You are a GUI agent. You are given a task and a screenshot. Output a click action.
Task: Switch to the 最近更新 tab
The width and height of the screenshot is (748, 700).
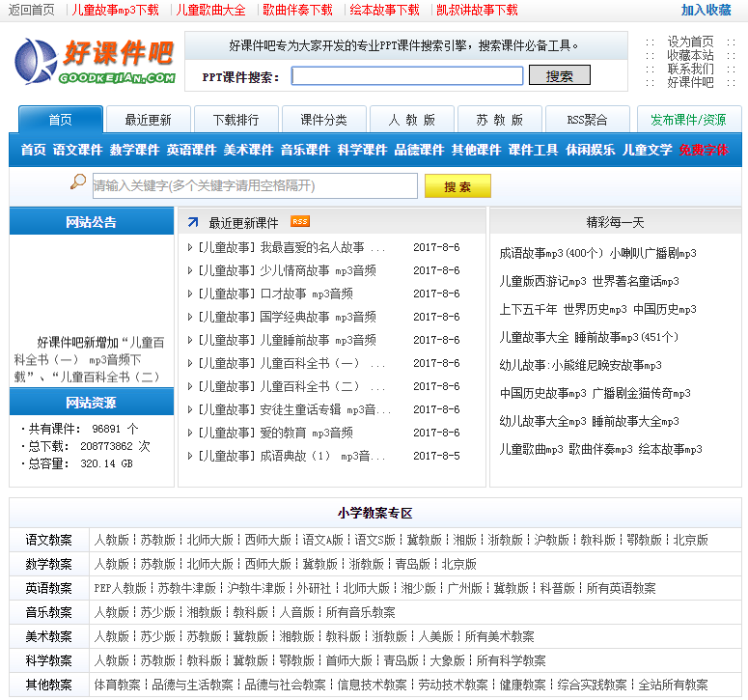pos(149,120)
